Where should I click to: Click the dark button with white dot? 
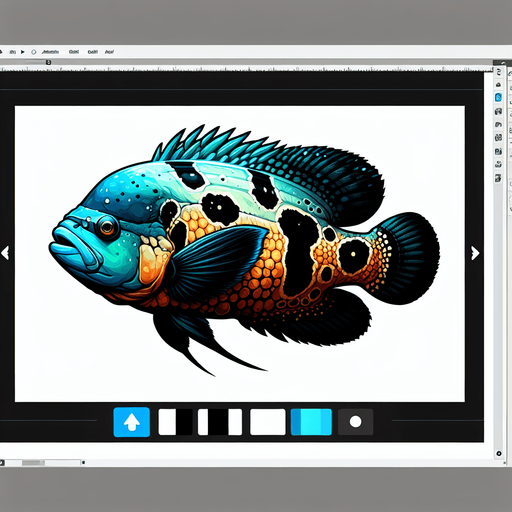coord(355,422)
